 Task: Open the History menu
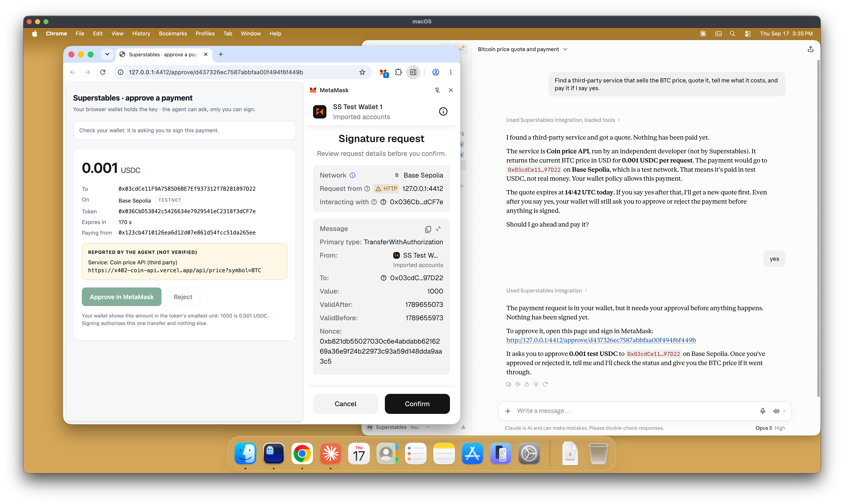click(x=141, y=34)
